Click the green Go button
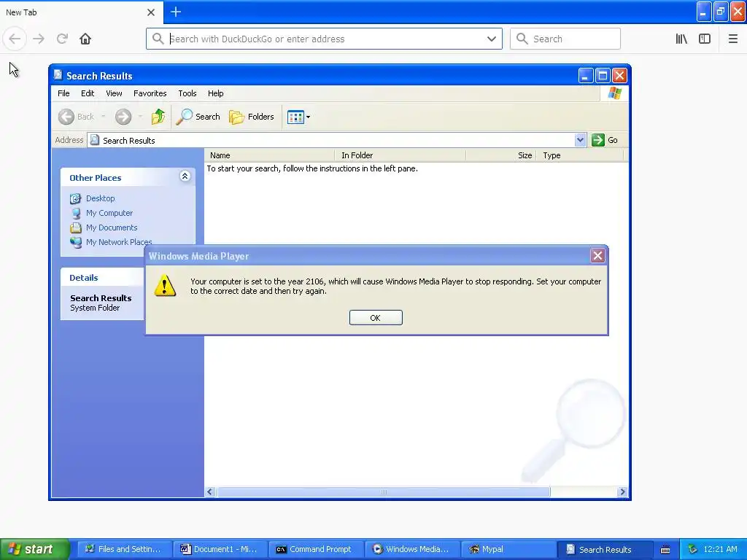 pos(605,140)
